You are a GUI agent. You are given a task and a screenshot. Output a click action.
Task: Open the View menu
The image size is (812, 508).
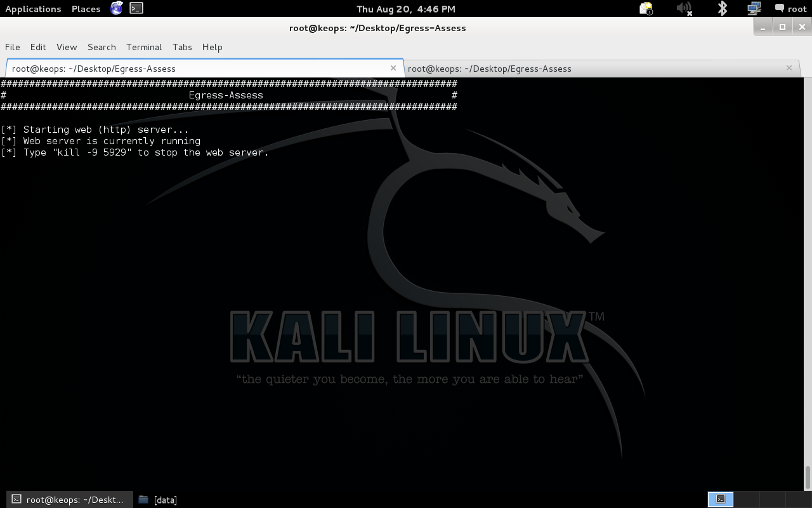[67, 47]
